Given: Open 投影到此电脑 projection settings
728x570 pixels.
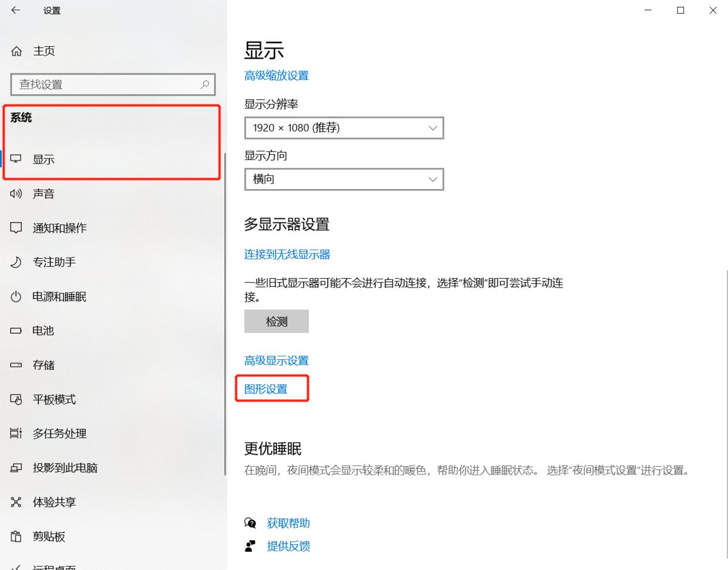Looking at the screenshot, I should point(15,467).
